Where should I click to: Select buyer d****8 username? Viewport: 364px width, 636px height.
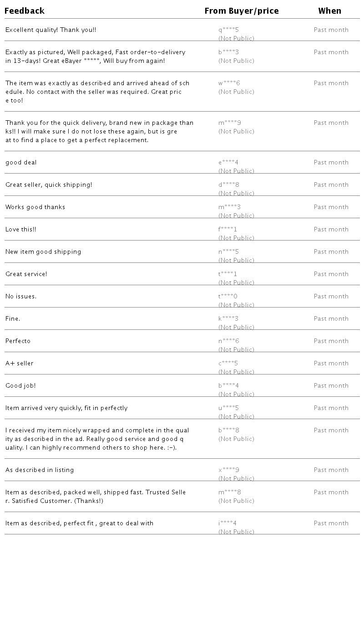tap(228, 185)
